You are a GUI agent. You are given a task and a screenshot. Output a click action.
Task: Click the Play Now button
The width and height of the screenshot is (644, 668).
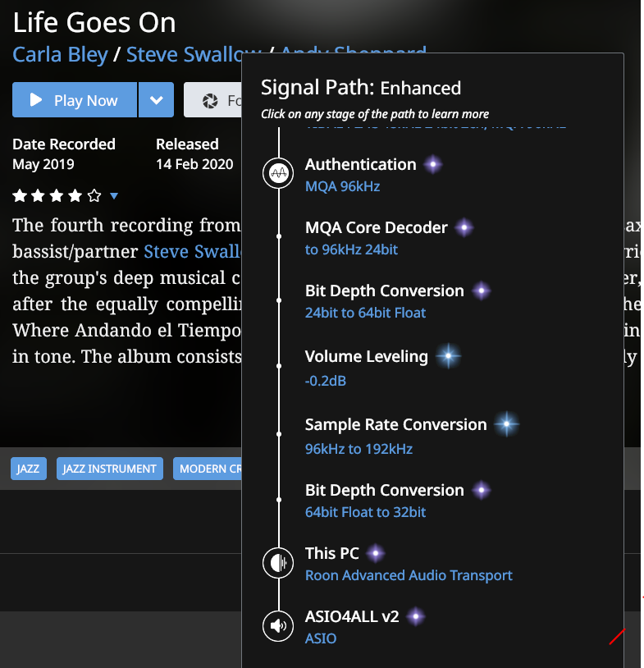pos(75,100)
